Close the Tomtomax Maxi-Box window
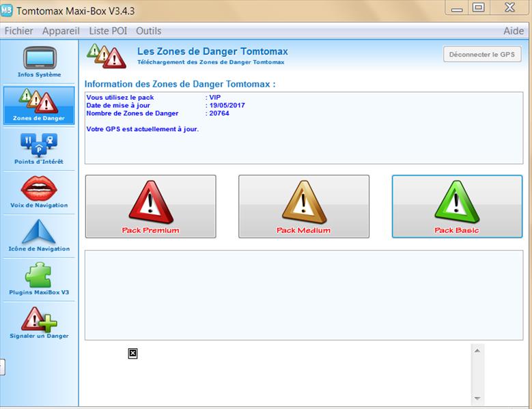Screen dimensions: 532x409 coord(509,8)
